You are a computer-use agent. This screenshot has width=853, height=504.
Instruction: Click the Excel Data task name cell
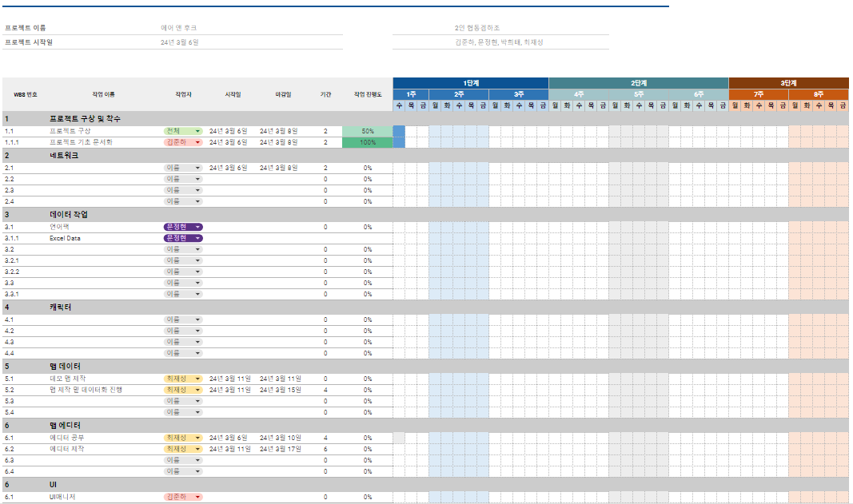pos(65,238)
